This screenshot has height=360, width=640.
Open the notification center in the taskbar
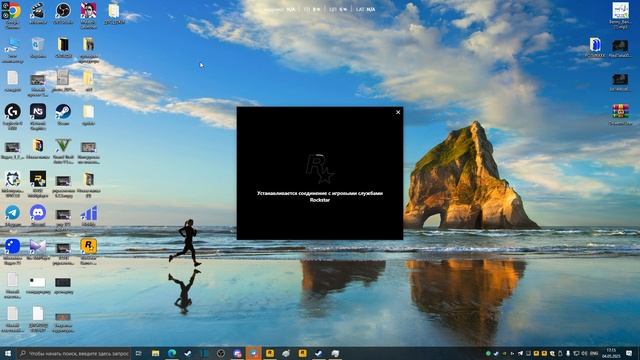tap(629, 353)
